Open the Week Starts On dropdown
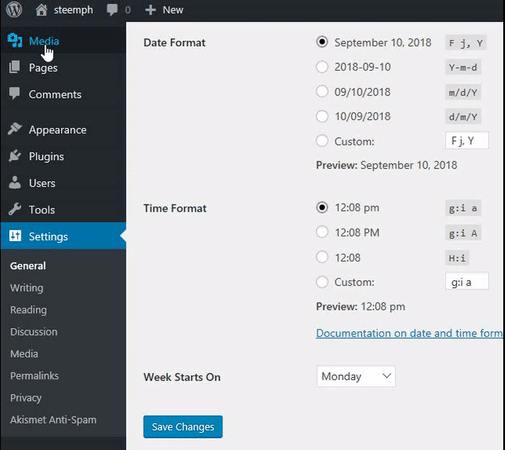Screen dimensions: 505x450 click(356, 376)
